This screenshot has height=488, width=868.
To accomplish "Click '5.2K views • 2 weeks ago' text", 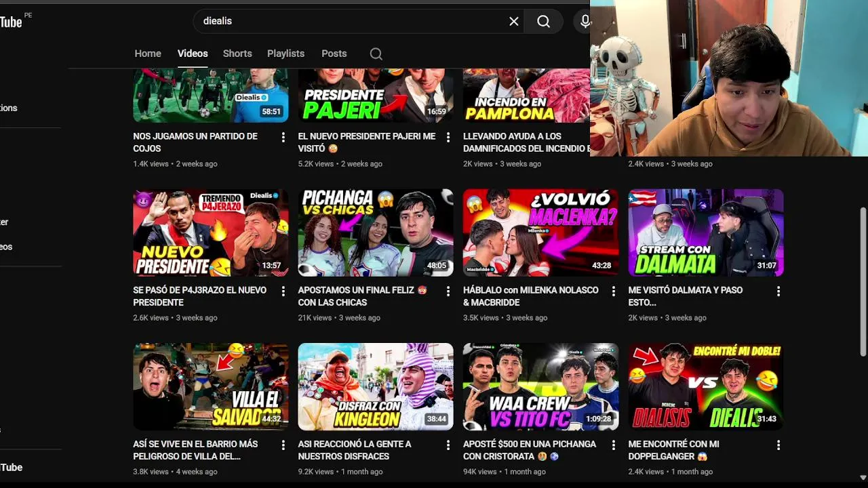I will pos(340,164).
